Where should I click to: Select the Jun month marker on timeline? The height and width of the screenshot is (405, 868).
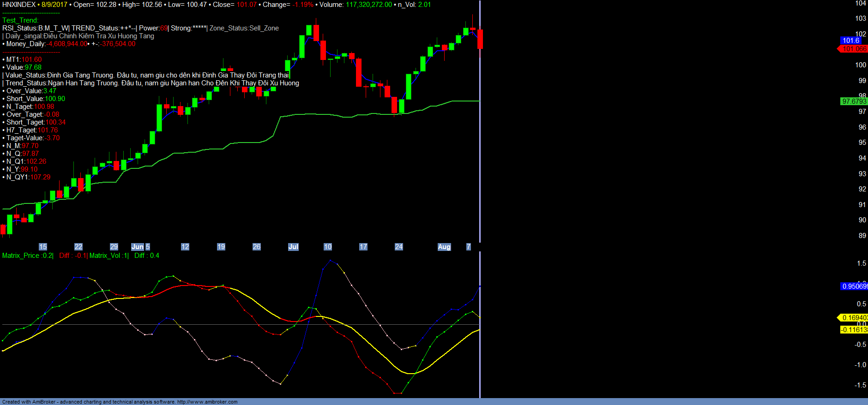point(137,247)
